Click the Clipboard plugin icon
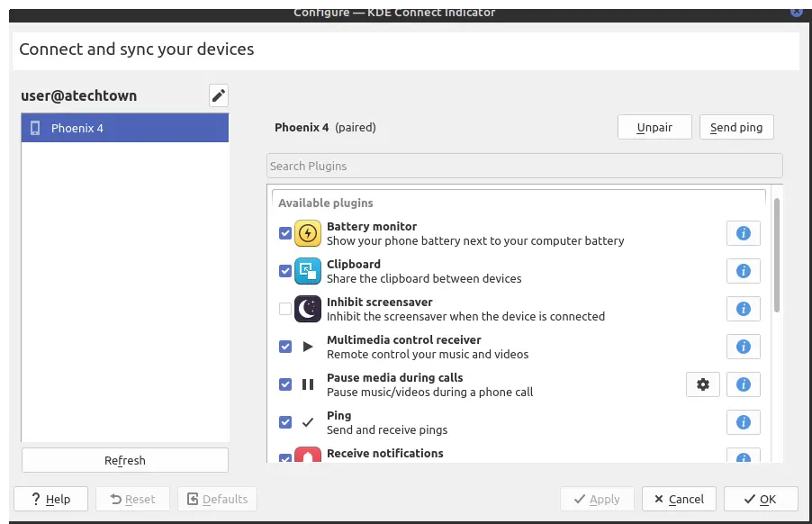 click(x=308, y=271)
